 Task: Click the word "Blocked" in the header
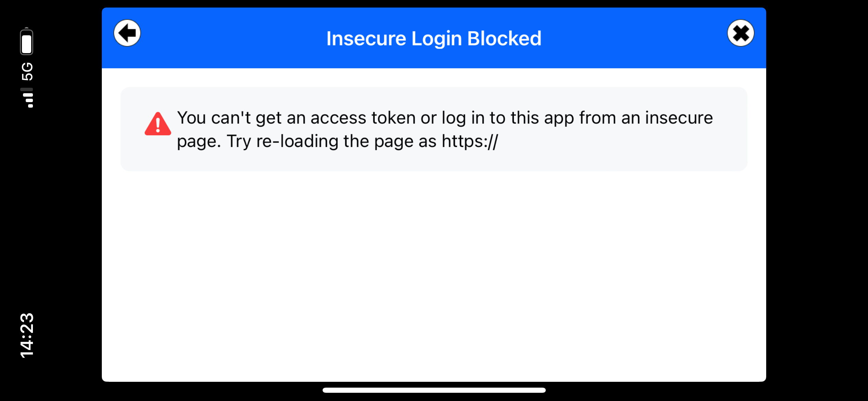tap(504, 38)
